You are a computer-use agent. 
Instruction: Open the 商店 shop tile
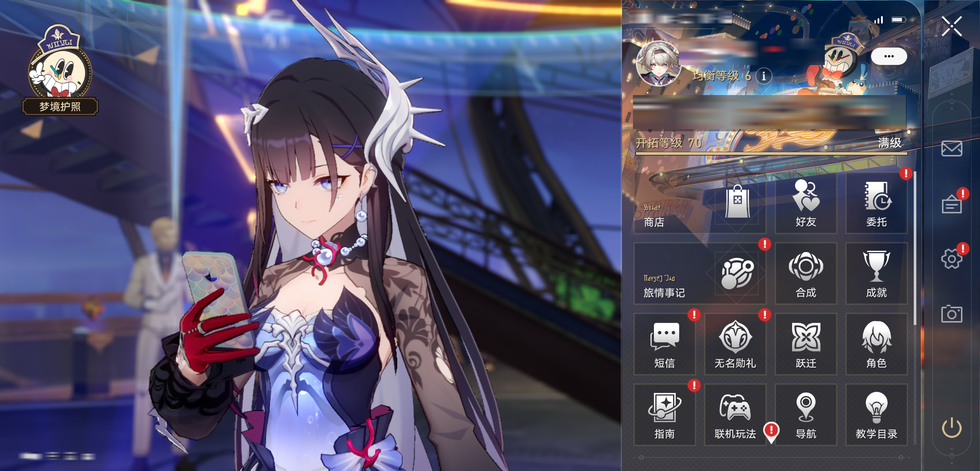pyautogui.click(x=700, y=203)
